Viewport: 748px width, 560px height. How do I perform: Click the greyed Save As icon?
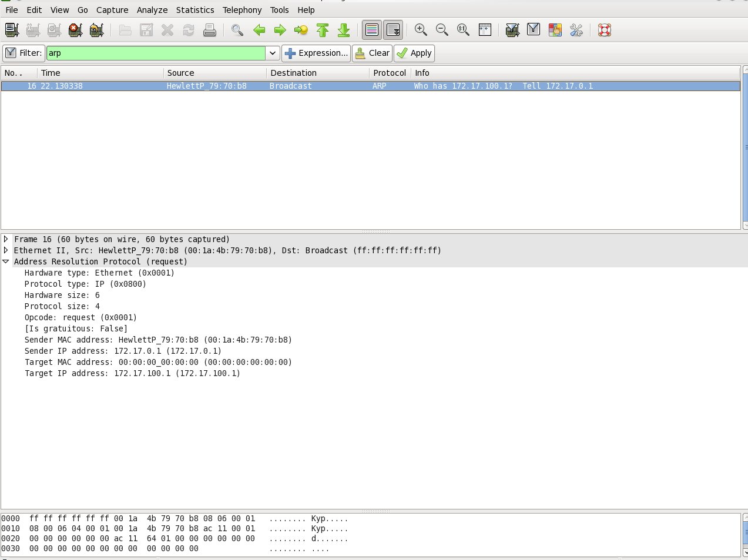[146, 30]
